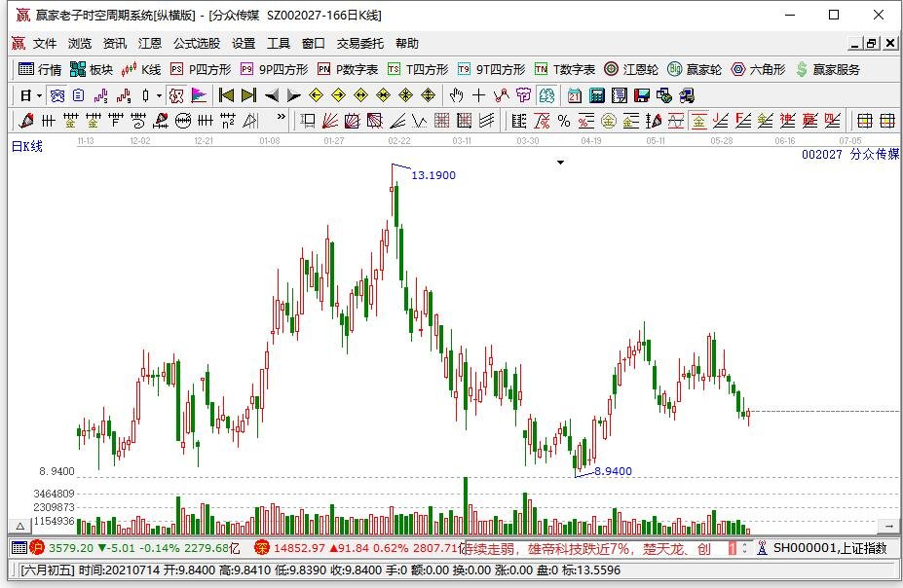Click the 8.9400 low price label on chart

click(613, 471)
